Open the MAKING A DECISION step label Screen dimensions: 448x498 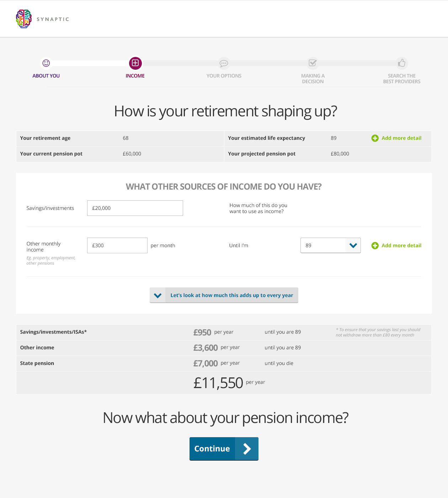(313, 79)
